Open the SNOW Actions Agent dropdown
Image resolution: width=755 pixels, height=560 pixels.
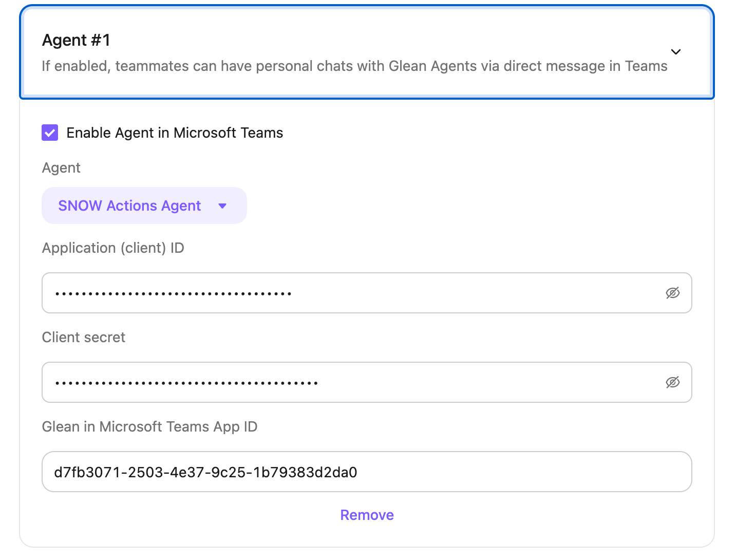point(144,206)
